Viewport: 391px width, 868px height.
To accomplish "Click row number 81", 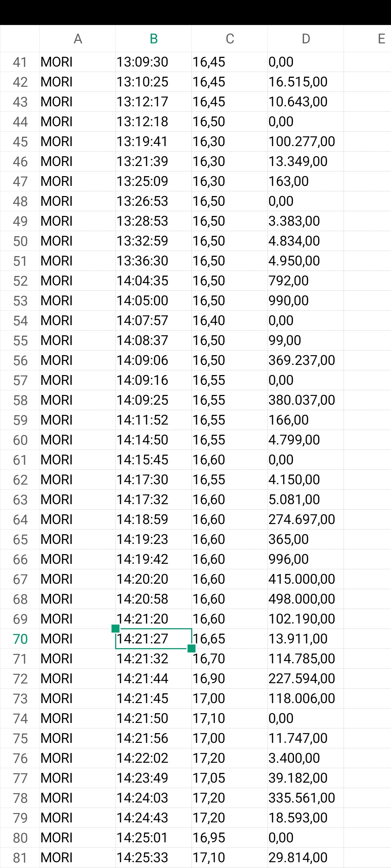I will pos(20,858).
